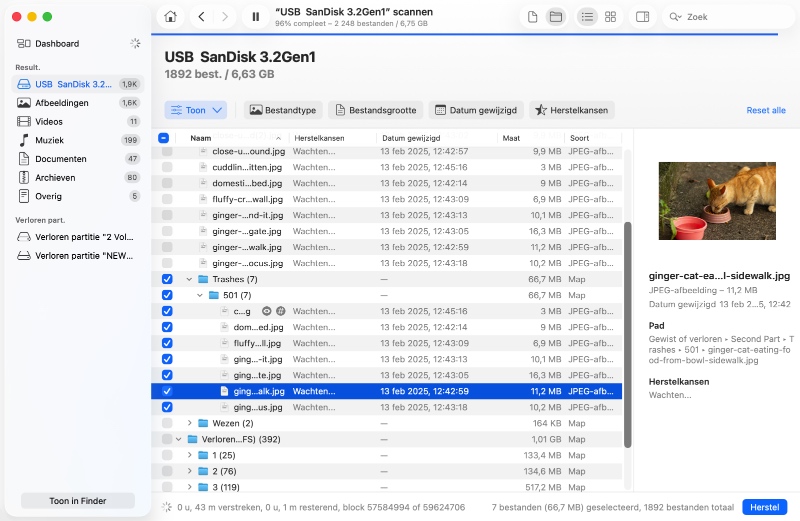Viewport: 800px width, 521px height.
Task: Open Documenten category in sidebar
Action: (x=60, y=159)
